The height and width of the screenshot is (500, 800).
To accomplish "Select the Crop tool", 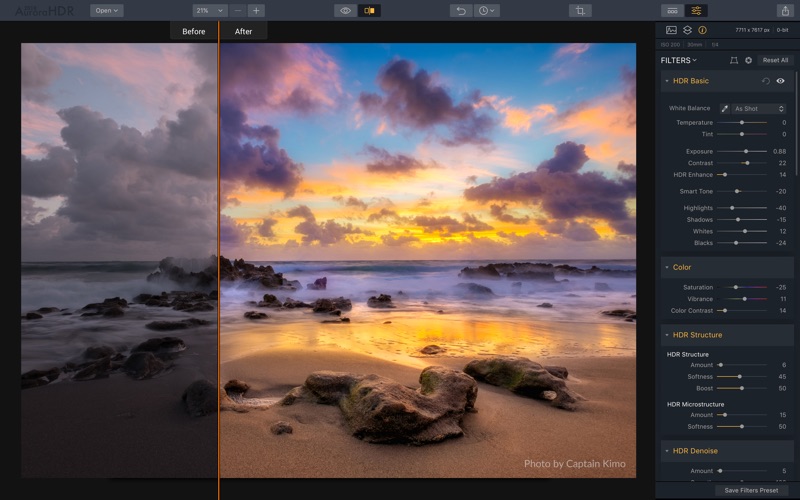I will point(580,11).
